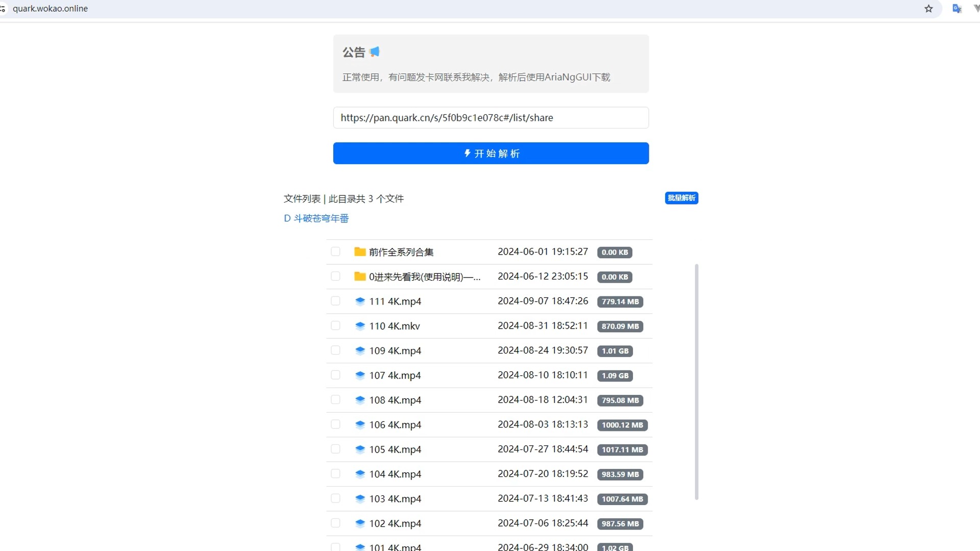Click the file name 108 4K.mp4

click(x=395, y=400)
